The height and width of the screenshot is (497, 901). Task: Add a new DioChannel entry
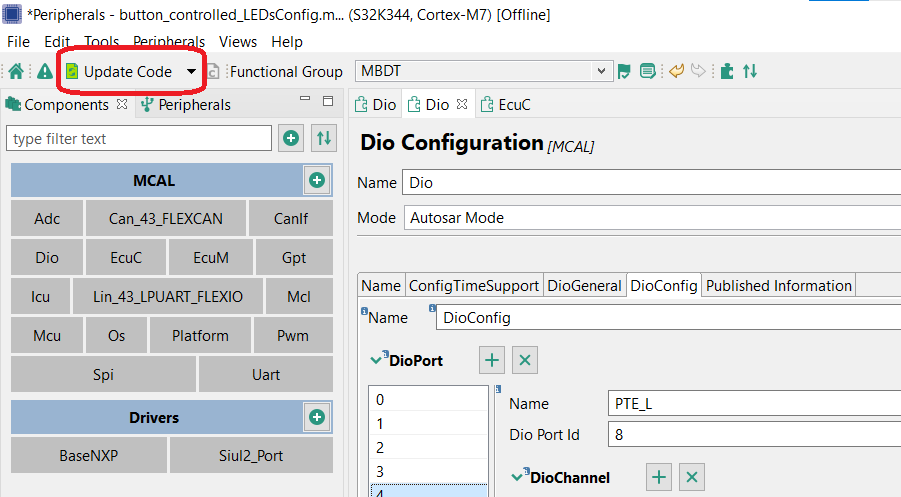tap(659, 477)
